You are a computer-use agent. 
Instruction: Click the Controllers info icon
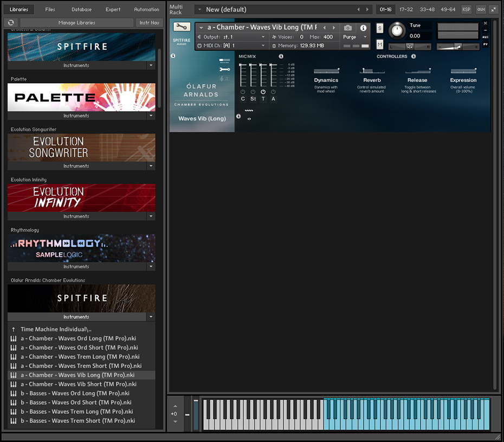click(413, 56)
